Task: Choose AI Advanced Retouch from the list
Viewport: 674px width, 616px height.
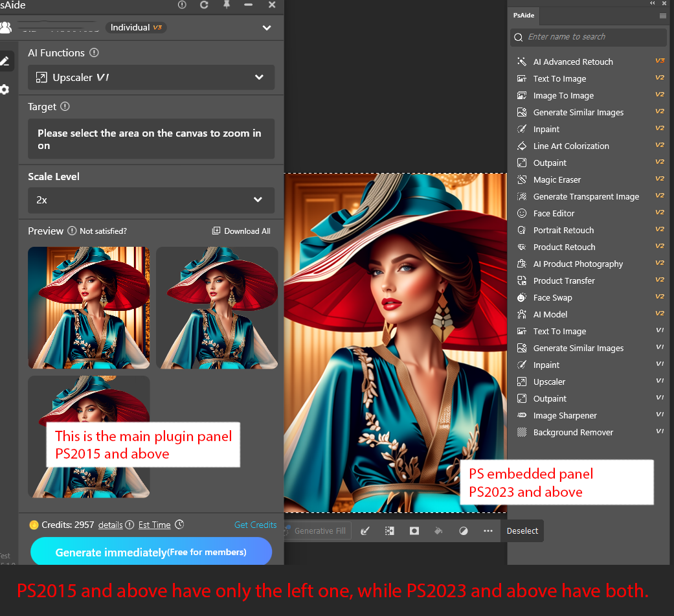Action: 572,62
